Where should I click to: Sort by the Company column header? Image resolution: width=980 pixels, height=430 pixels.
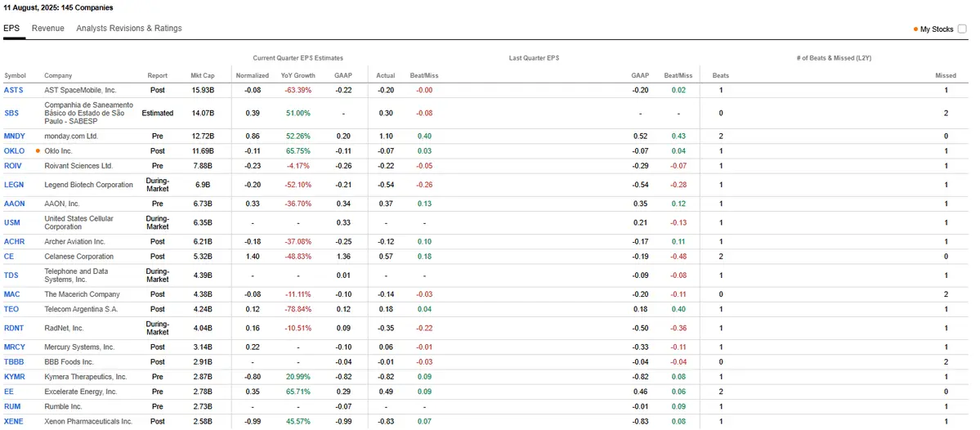(58, 76)
